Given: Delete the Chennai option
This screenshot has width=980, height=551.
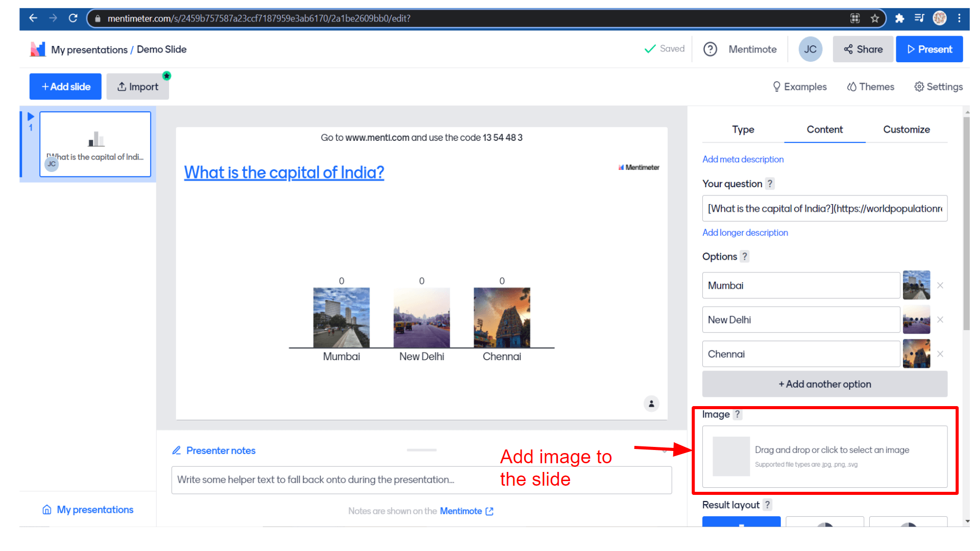Looking at the screenshot, I should click(940, 354).
